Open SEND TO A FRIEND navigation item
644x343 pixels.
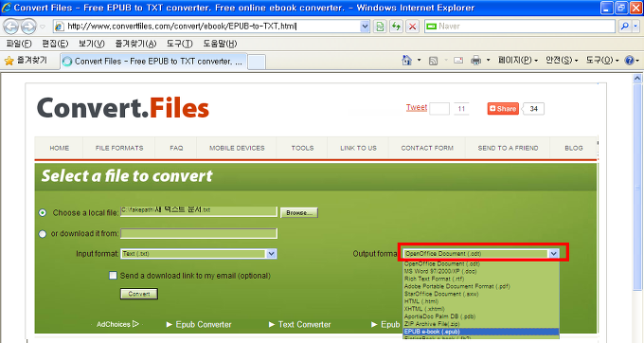point(508,148)
